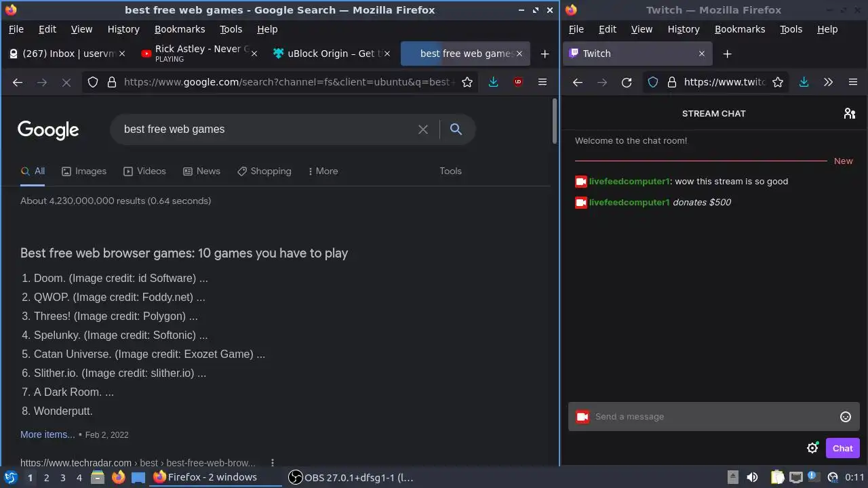Clear the Google search box with X
Image resolution: width=868 pixels, height=488 pixels.
[x=423, y=129]
